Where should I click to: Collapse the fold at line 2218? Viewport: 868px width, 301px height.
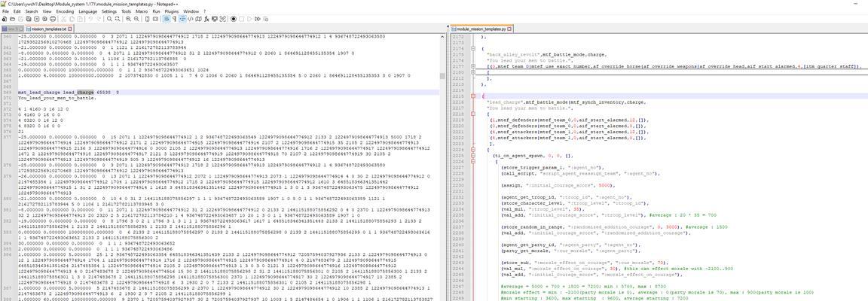474,114
